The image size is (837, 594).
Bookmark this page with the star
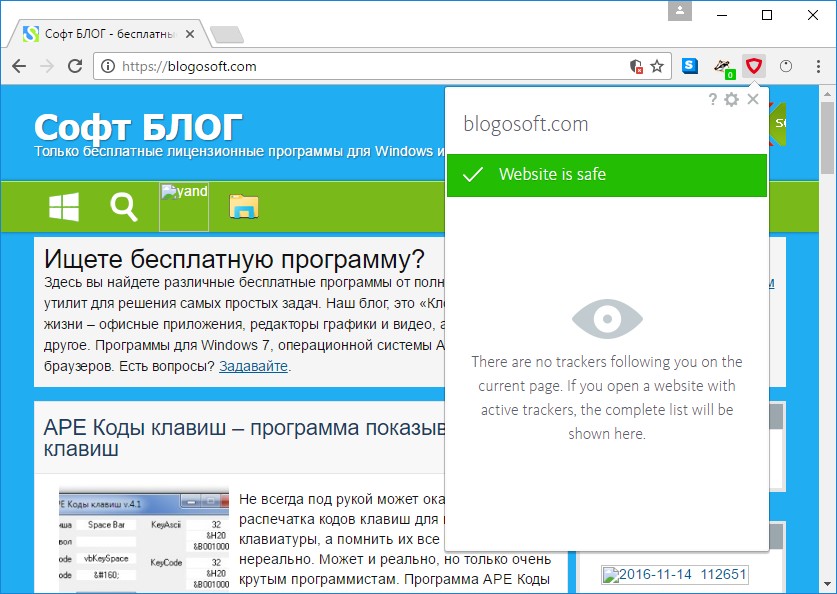pyautogui.click(x=657, y=66)
